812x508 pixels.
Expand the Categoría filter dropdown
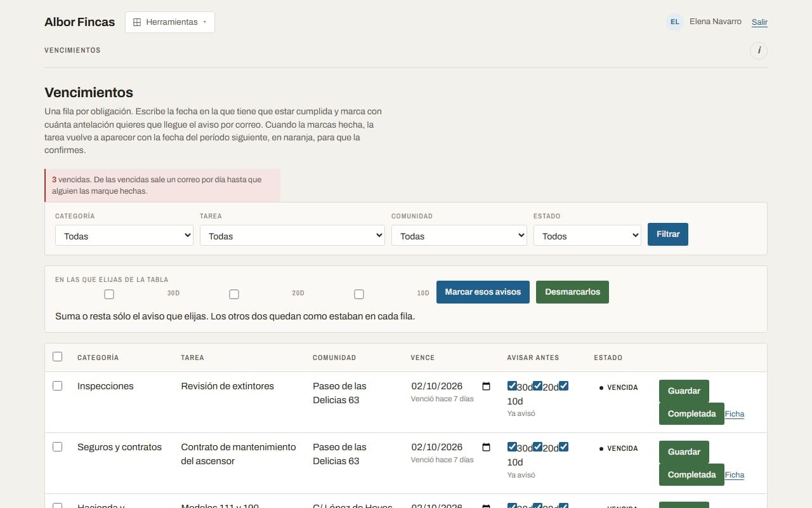click(x=124, y=236)
